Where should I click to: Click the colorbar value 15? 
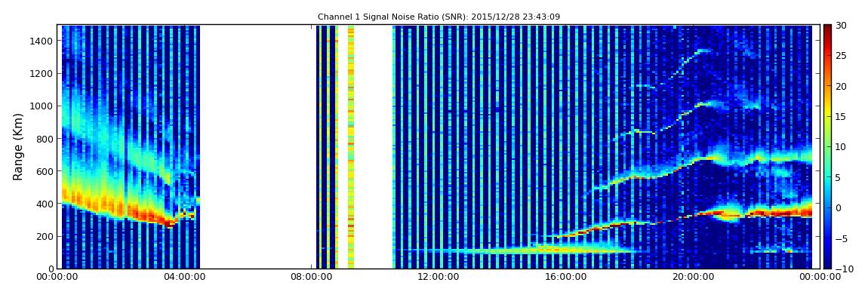coord(842,117)
